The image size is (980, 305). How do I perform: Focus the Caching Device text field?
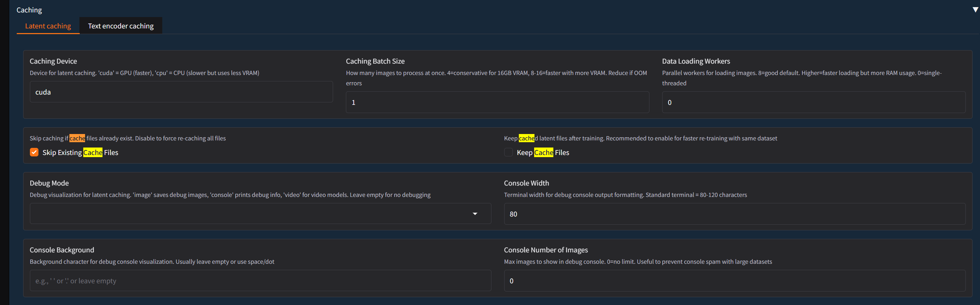click(x=181, y=92)
